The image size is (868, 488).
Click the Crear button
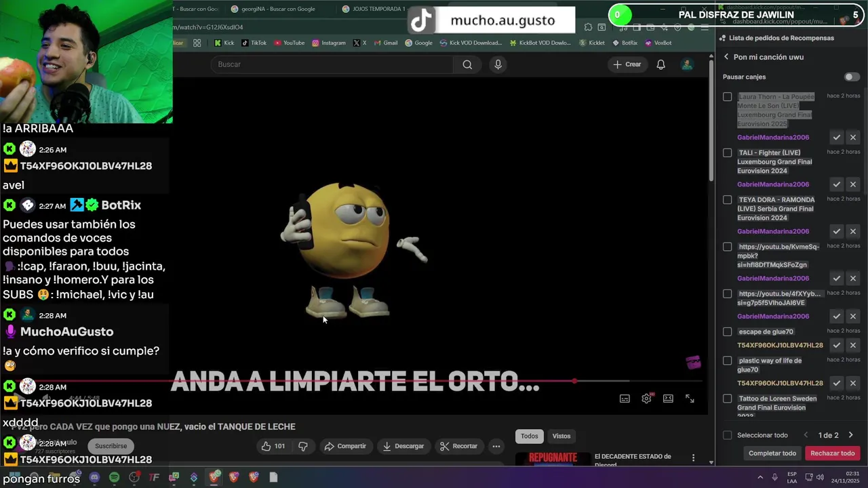pos(627,64)
